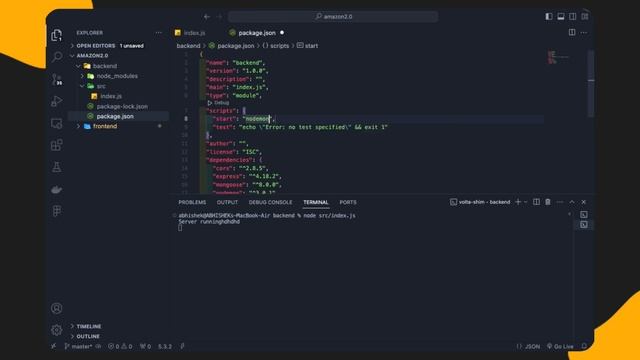640x360 pixels.
Task: Open the Remote Explorer view
Action: pyautogui.click(x=57, y=123)
